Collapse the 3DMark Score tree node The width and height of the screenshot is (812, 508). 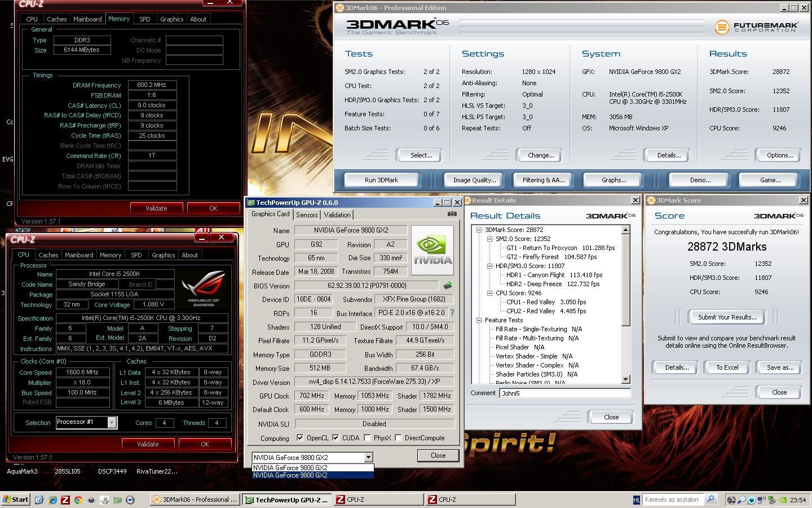click(479, 230)
